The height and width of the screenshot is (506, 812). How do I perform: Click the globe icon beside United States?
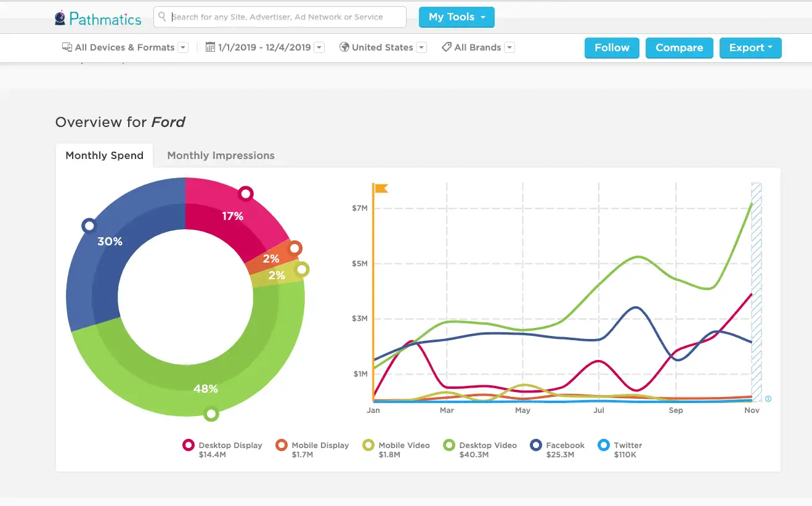344,47
